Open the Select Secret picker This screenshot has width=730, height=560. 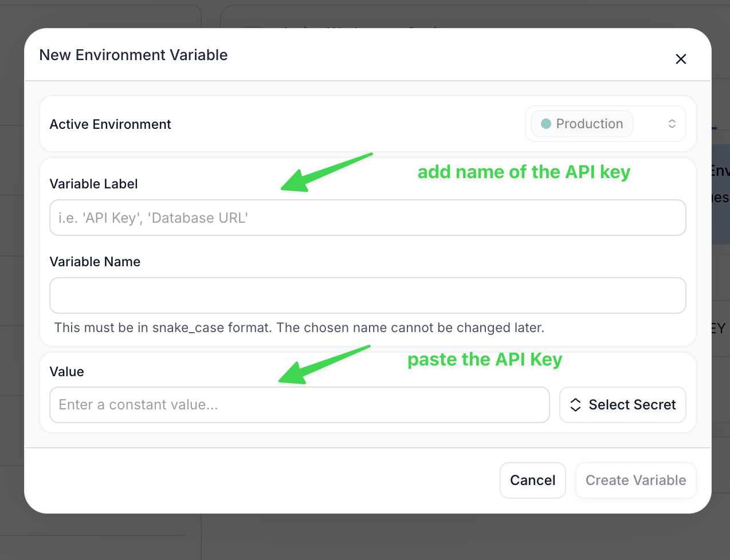point(622,405)
